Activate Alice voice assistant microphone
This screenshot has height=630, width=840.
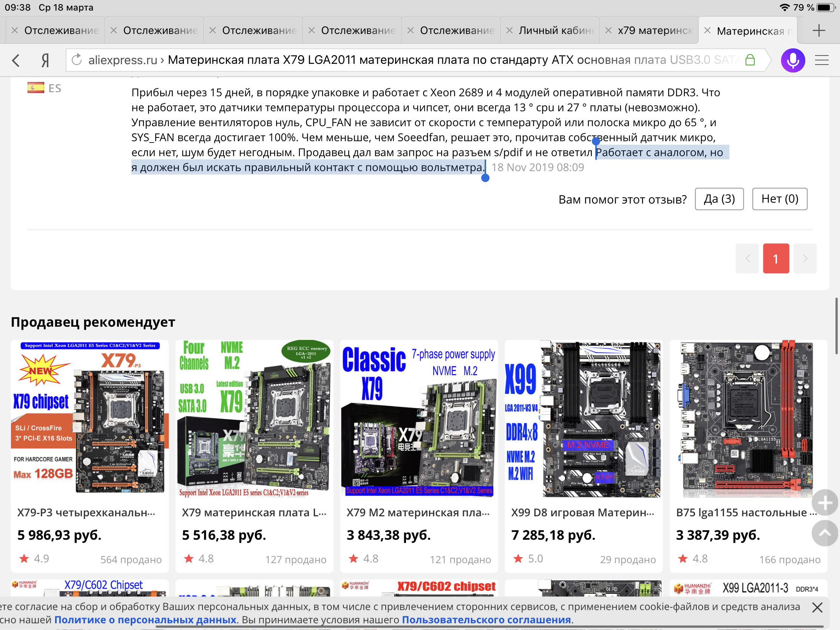792,60
